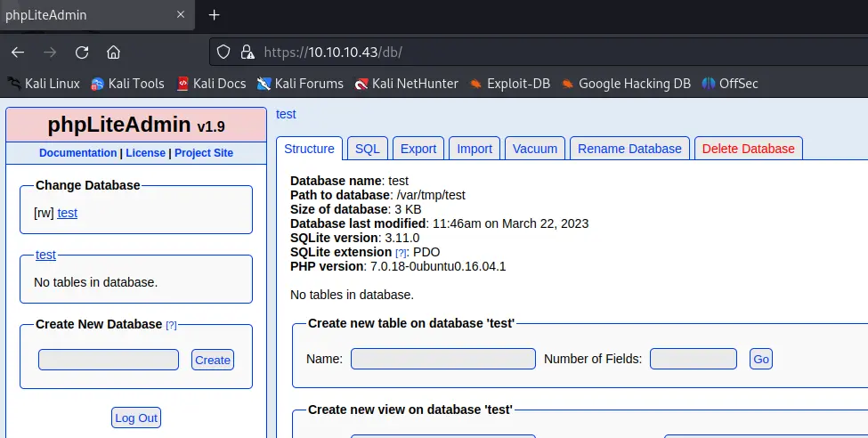Viewport: 868px width, 438px height.
Task: Open the Import tab
Action: point(475,149)
